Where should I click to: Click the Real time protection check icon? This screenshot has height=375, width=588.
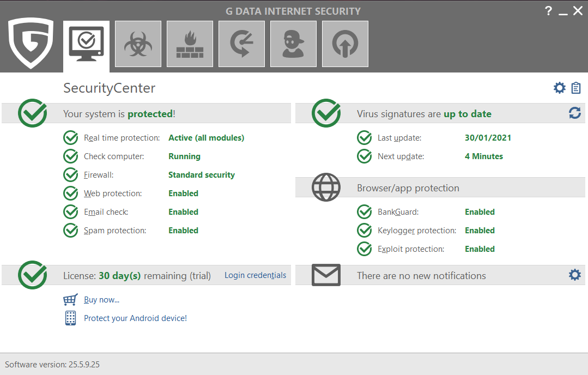click(70, 137)
